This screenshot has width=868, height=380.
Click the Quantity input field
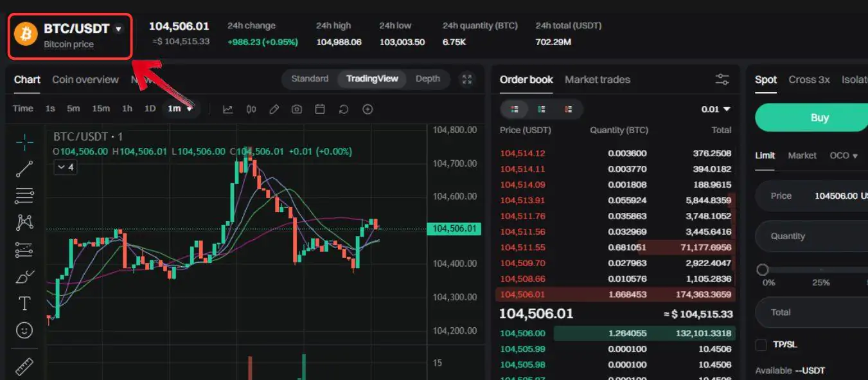pyautogui.click(x=811, y=236)
